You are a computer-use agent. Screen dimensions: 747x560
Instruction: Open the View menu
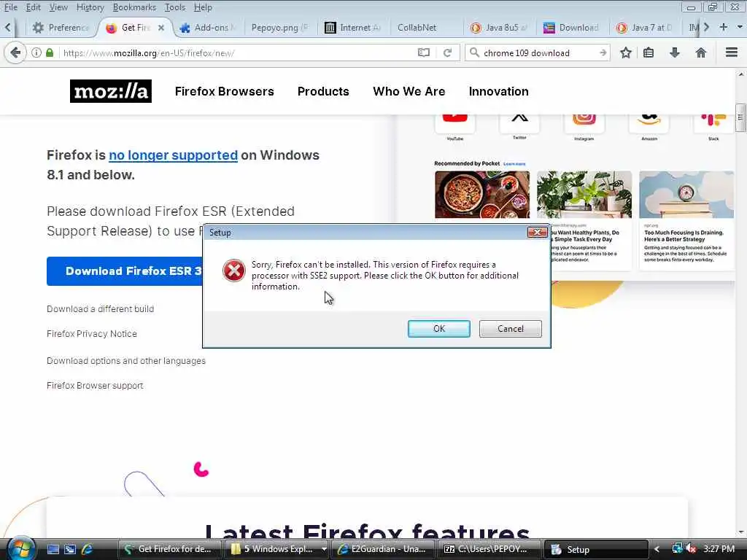(58, 7)
